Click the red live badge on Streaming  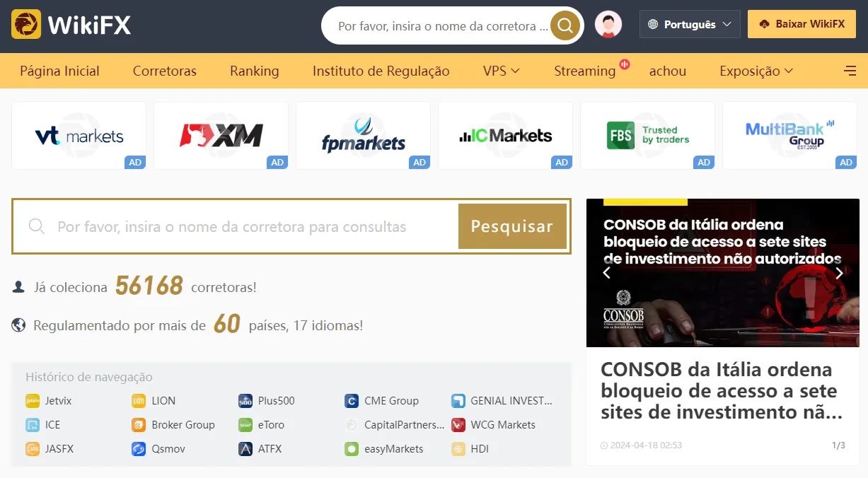pyautogui.click(x=624, y=64)
